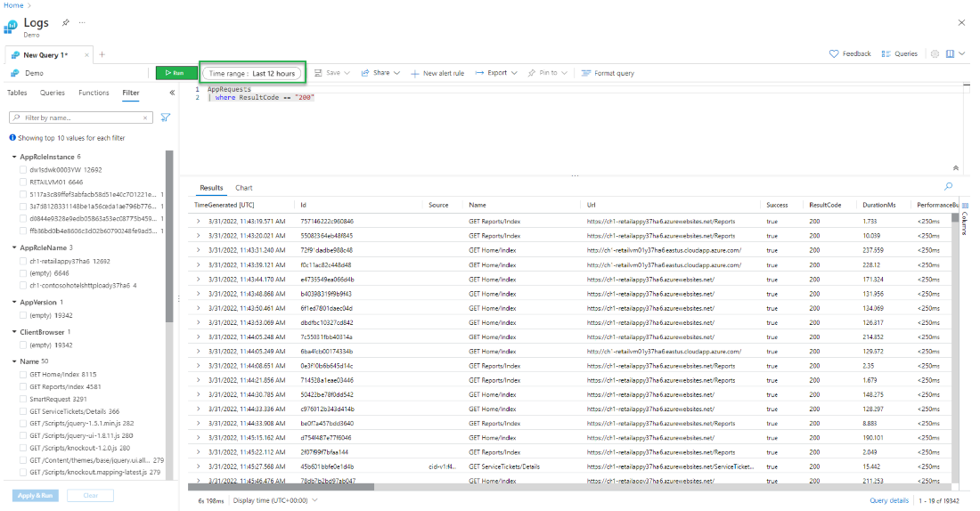Viewport: 980px width, 511px height.
Task: Check the GET Home/Index filter checkbox
Action: tap(23, 375)
